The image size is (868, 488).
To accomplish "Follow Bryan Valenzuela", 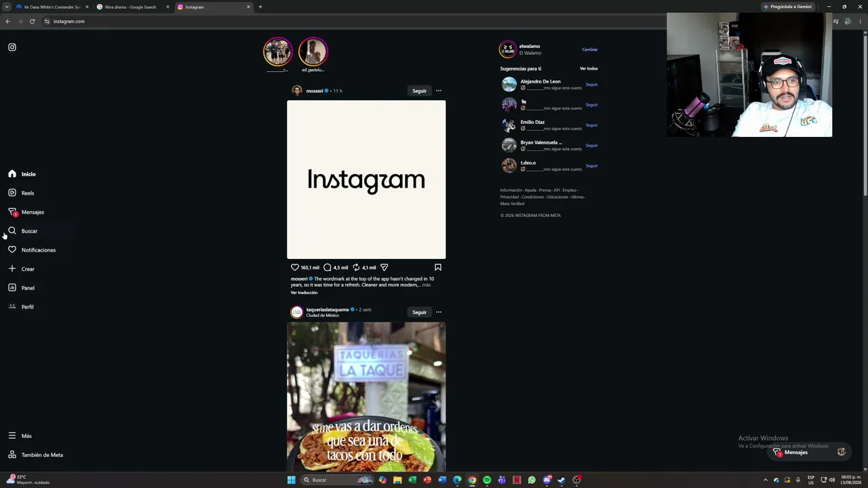I will (592, 145).
